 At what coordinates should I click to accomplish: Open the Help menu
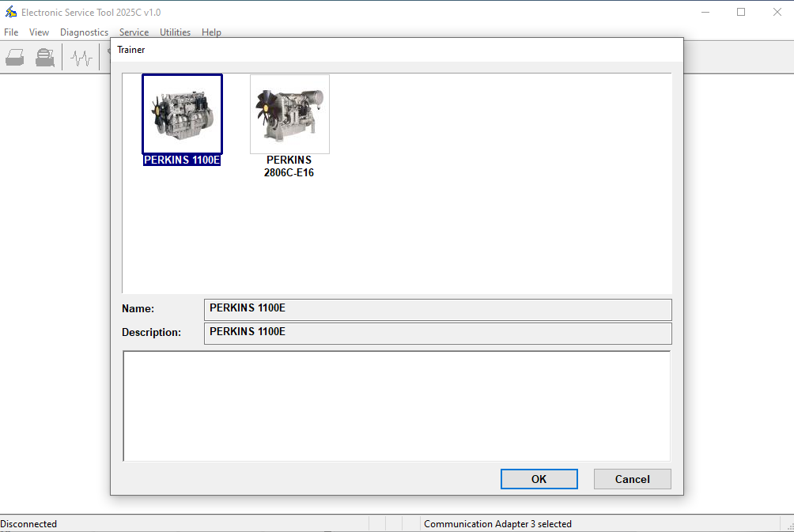pos(211,32)
